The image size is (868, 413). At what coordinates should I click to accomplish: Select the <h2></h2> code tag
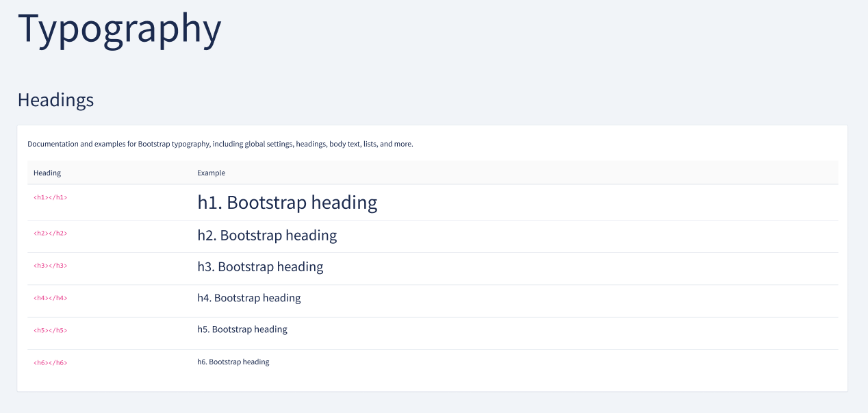[x=51, y=234]
